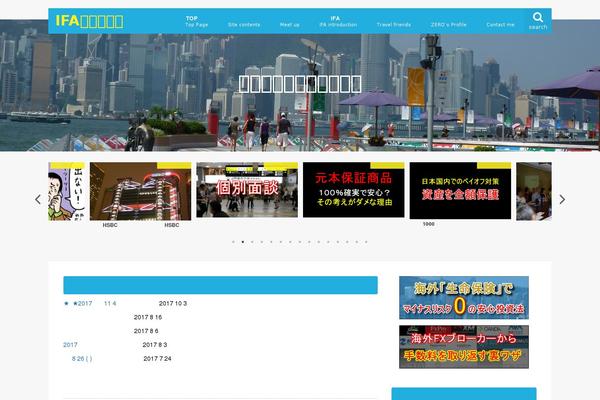Click the news date 2017 8 16
Image resolution: width=600 pixels, height=400 pixels.
tap(148, 317)
